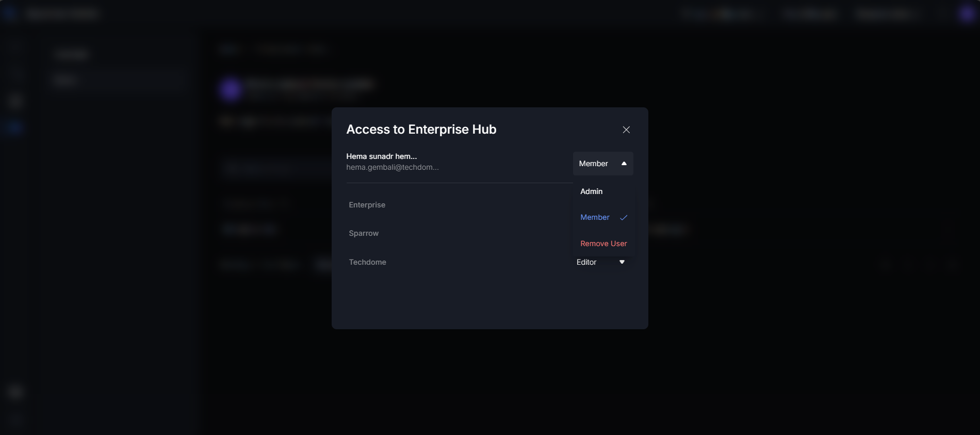Viewport: 980px width, 435px height.
Task: Close the Access to Enterprise Hub dialog
Action: (x=626, y=130)
